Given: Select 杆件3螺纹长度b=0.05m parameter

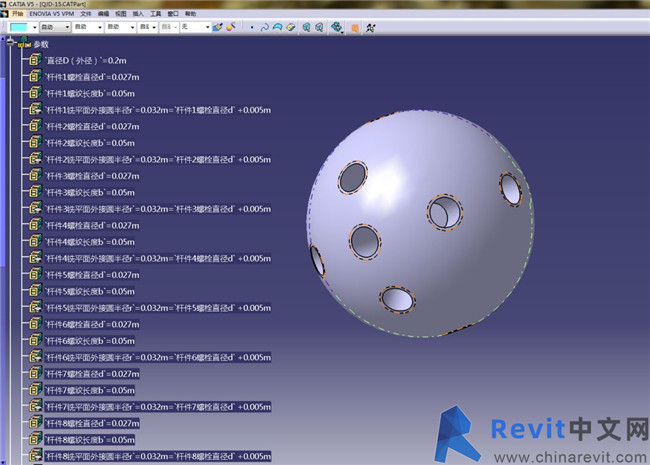Looking at the screenshot, I should point(90,192).
